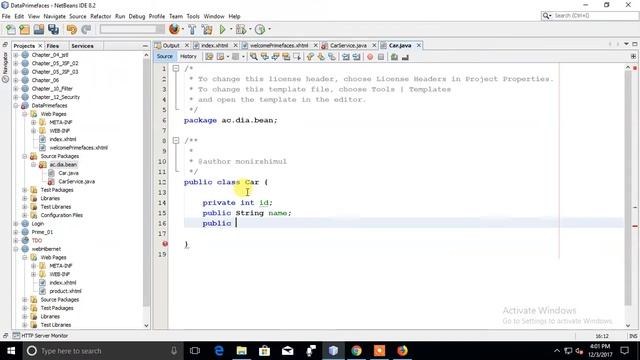Click the Profile Project toolbar icon

point(260,29)
